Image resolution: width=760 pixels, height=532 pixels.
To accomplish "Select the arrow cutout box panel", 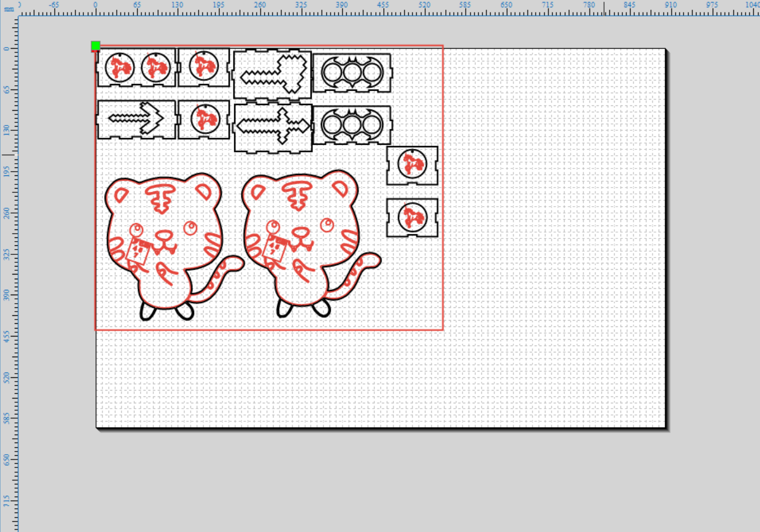I will [x=136, y=119].
